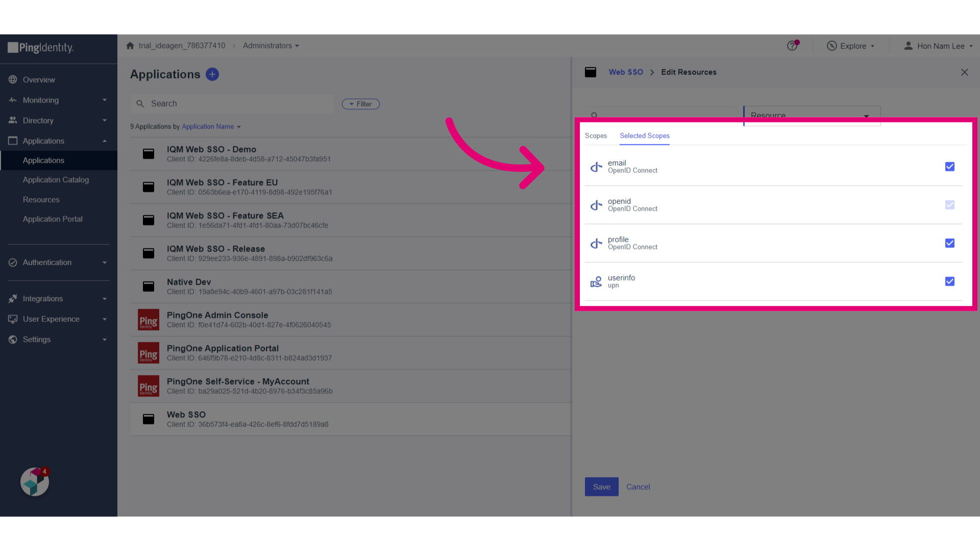Go to Overview in sidebar
Image resolution: width=980 pixels, height=551 pixels.
39,80
